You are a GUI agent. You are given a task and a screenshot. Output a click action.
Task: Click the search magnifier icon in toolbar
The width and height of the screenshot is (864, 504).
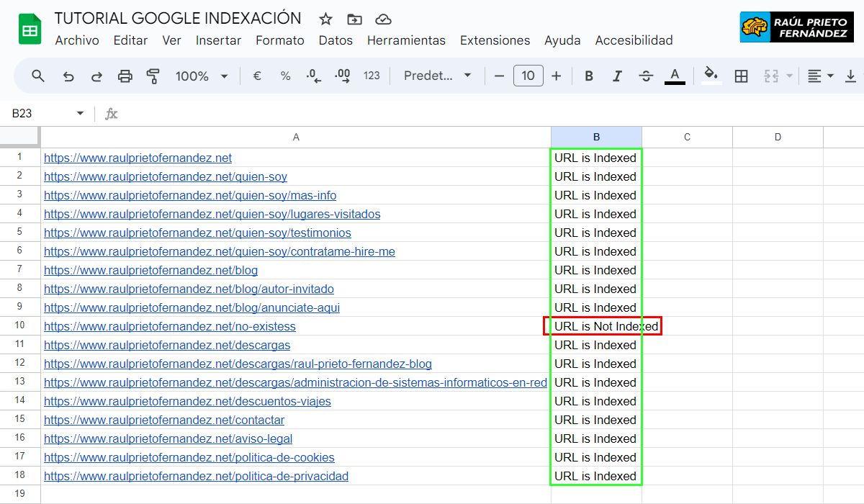[x=38, y=76]
